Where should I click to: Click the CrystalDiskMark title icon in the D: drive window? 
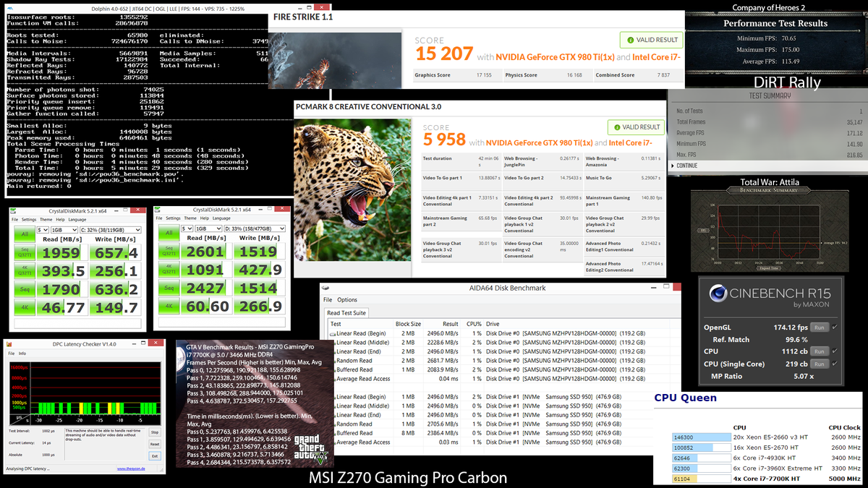[158, 210]
